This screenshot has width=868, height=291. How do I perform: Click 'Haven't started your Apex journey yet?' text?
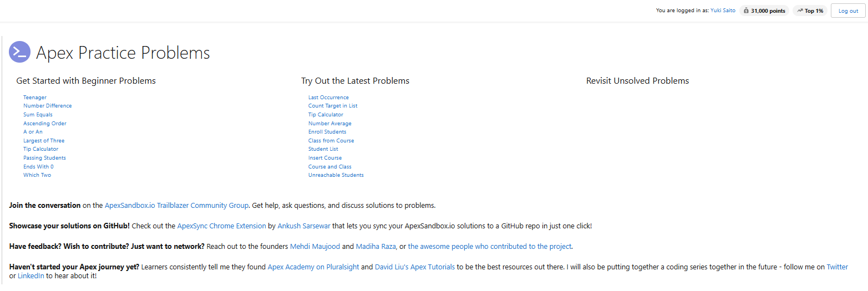pyautogui.click(x=74, y=267)
